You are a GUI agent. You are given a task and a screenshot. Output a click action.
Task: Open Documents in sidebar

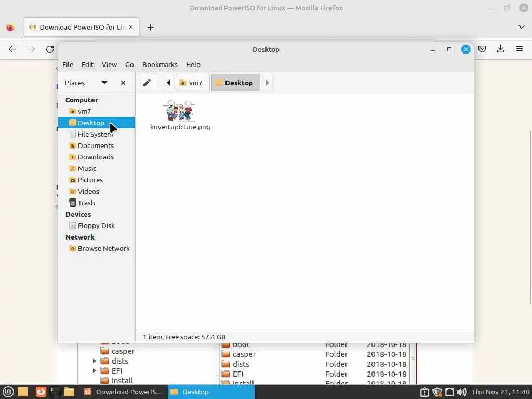pyautogui.click(x=96, y=145)
